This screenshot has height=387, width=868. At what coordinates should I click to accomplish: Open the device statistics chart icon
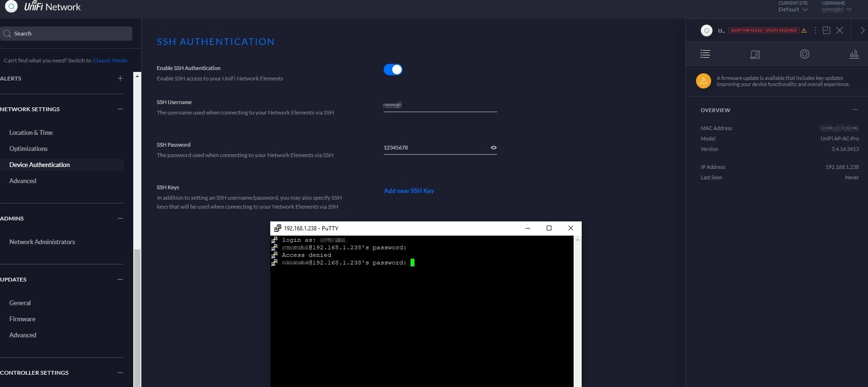pyautogui.click(x=854, y=54)
